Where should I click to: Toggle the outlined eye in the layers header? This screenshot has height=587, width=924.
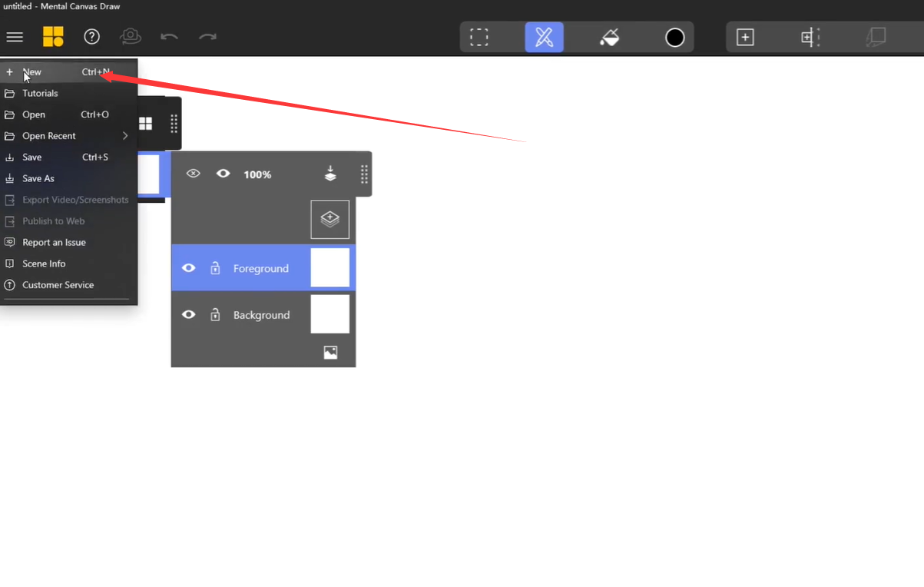tap(194, 174)
